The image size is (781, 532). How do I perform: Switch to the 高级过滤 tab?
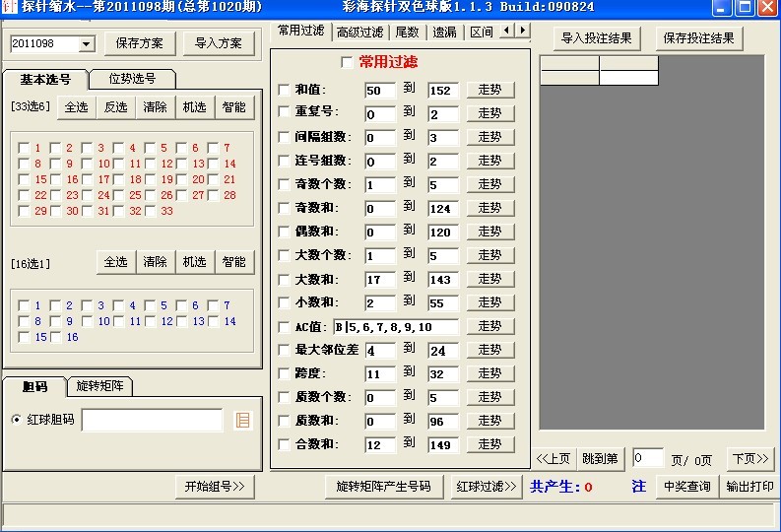pos(359,32)
